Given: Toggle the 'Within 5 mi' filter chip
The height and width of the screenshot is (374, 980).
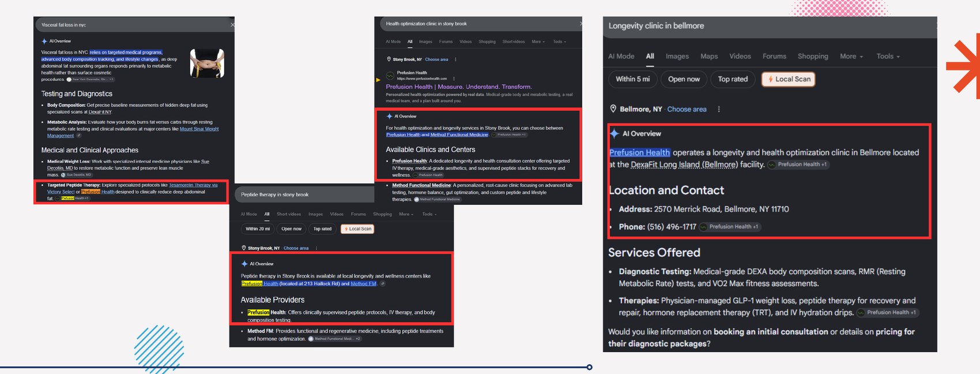Looking at the screenshot, I should pos(632,79).
